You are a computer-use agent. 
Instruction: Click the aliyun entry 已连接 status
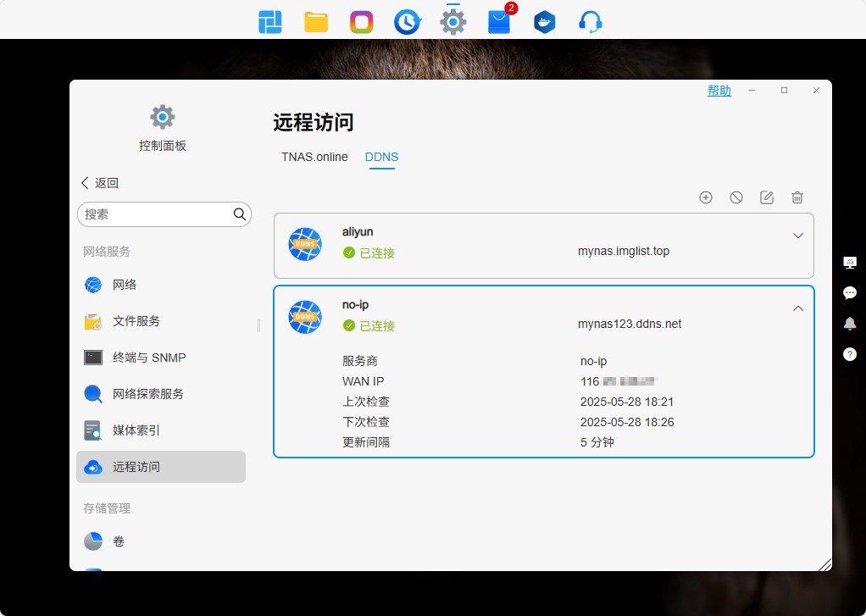tap(369, 253)
